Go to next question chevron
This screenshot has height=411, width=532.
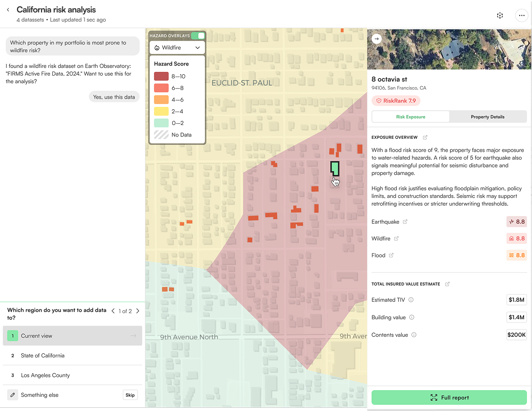pos(138,311)
